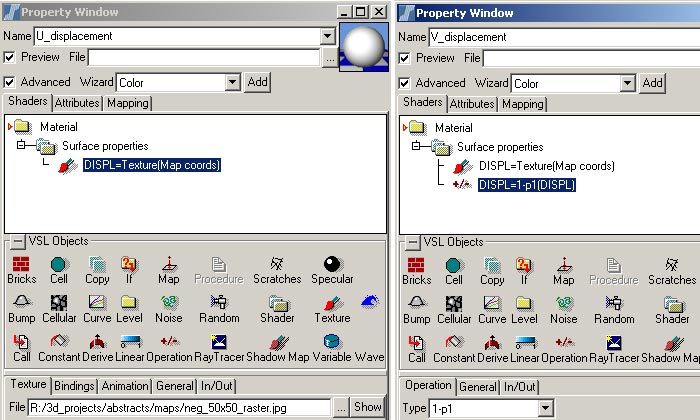The image size is (700, 420).
Task: Select Shader object in U_displacement window
Action: point(277,310)
